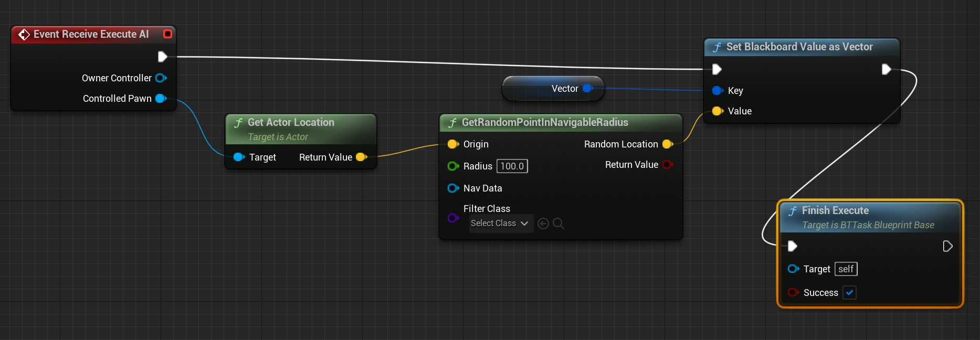Click the Radius input pin
980x340 pixels.
[453, 166]
